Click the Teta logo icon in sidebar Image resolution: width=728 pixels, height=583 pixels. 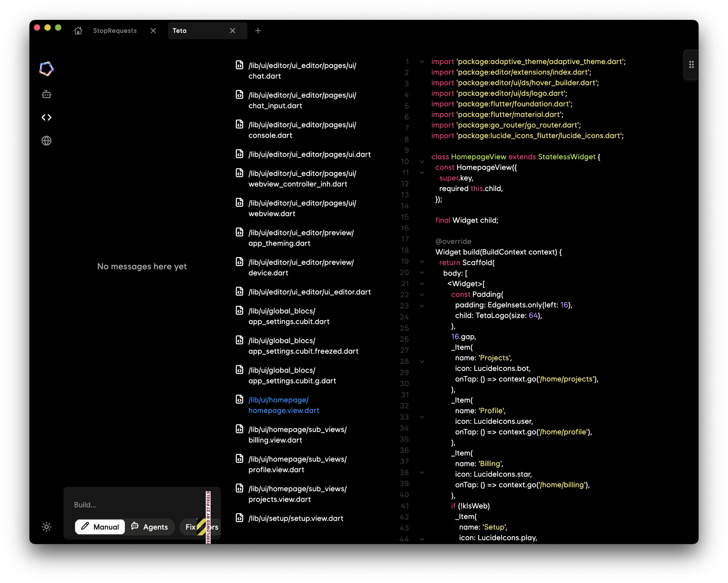[x=46, y=69]
